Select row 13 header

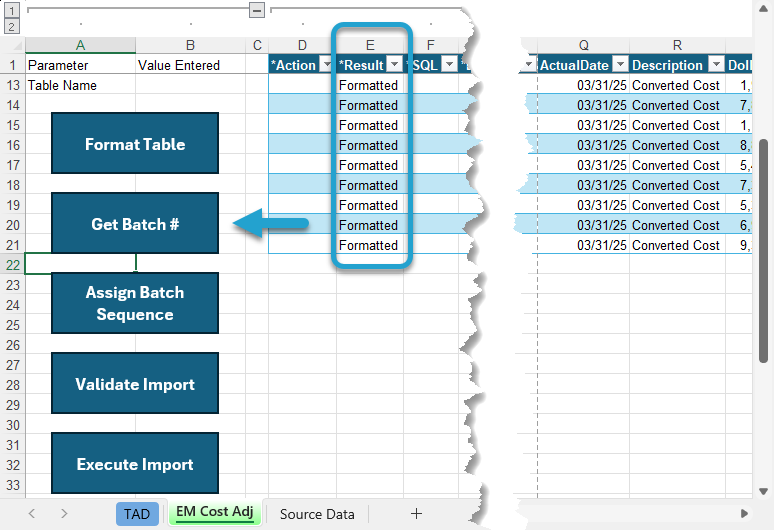coord(13,85)
